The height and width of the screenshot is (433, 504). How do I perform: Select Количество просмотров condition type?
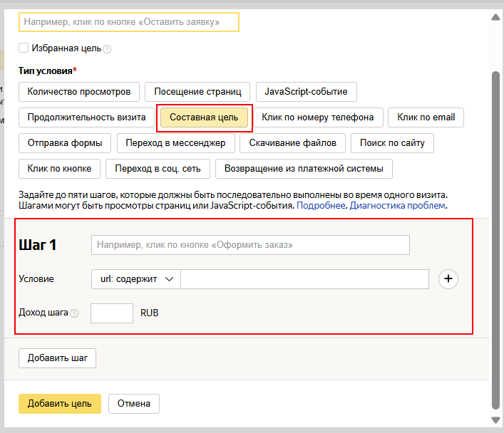[x=79, y=92]
